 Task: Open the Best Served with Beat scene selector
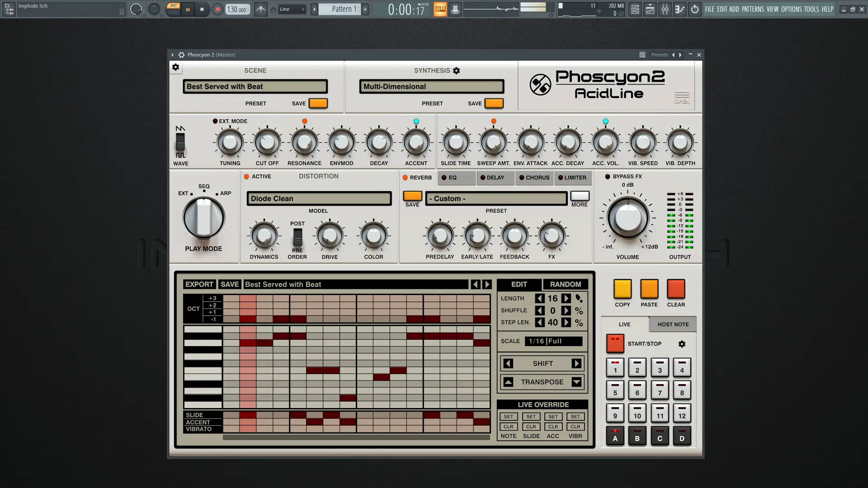click(255, 86)
